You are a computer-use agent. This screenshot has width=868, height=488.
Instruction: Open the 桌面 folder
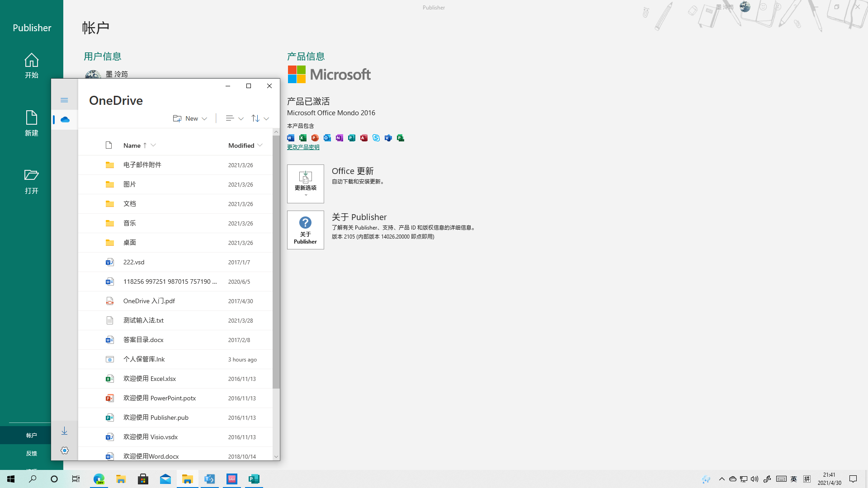pyautogui.click(x=175, y=243)
